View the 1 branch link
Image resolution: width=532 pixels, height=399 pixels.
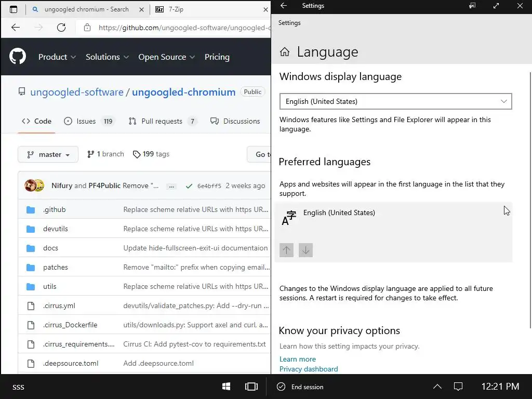[x=105, y=154]
